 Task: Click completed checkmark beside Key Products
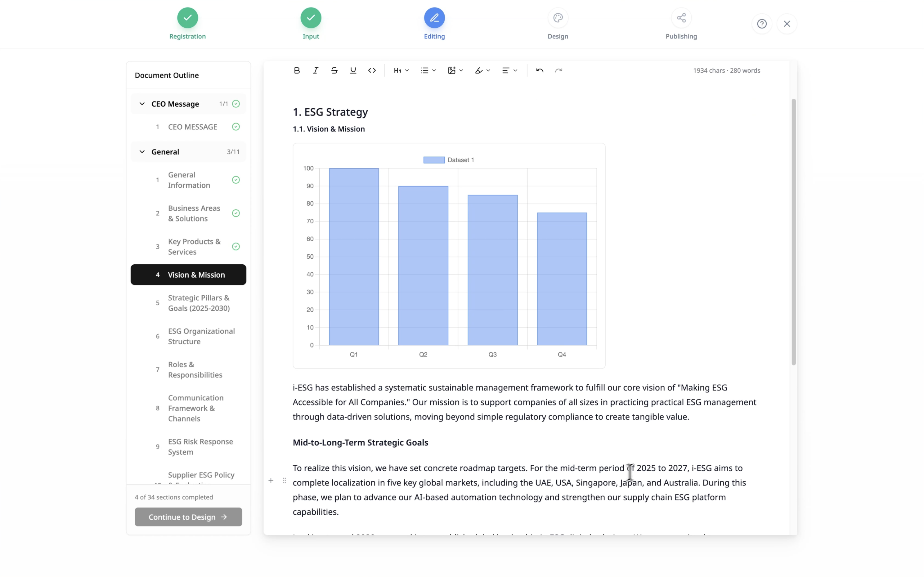(x=236, y=247)
